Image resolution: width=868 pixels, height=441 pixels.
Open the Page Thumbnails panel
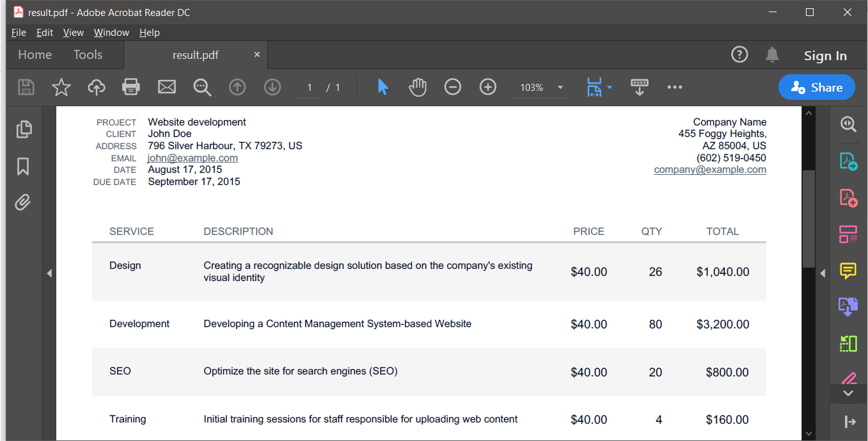coord(24,129)
